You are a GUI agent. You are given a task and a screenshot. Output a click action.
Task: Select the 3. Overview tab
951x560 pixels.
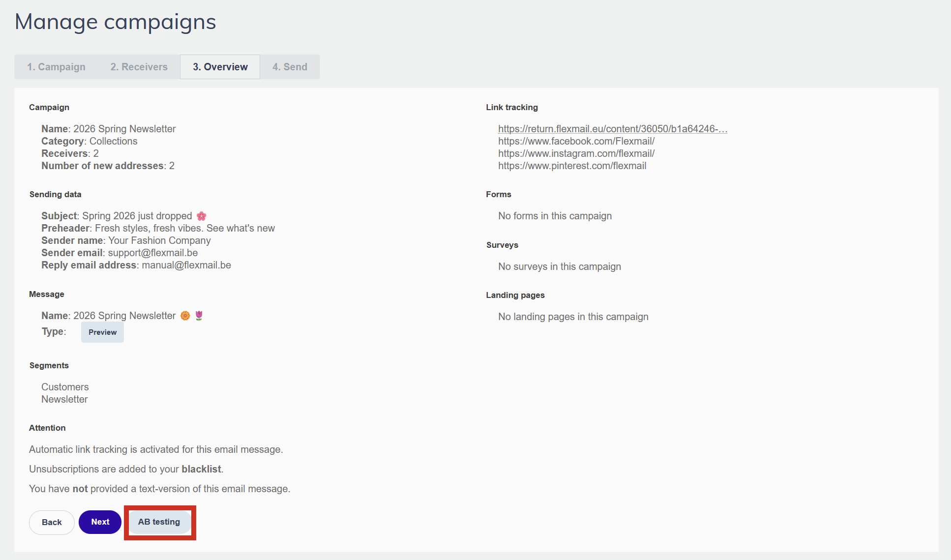[220, 67]
